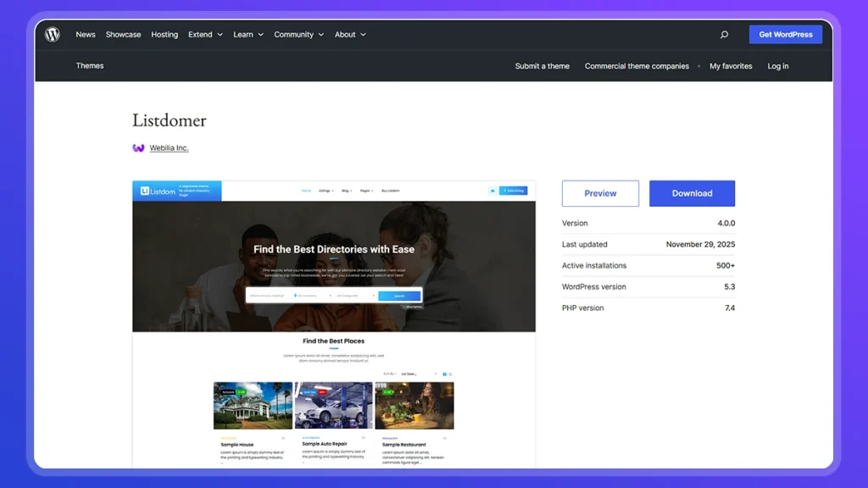
Task: Click the purple Webilia logo icon
Action: pos(138,147)
